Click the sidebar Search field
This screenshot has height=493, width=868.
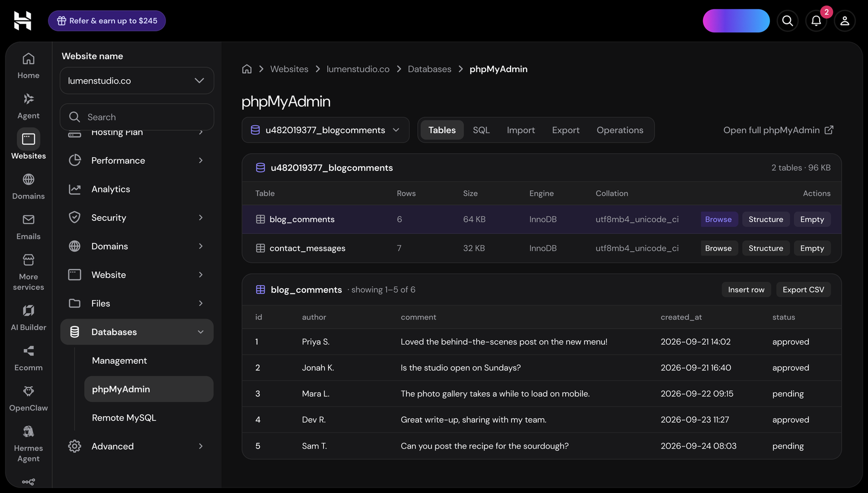pos(137,117)
